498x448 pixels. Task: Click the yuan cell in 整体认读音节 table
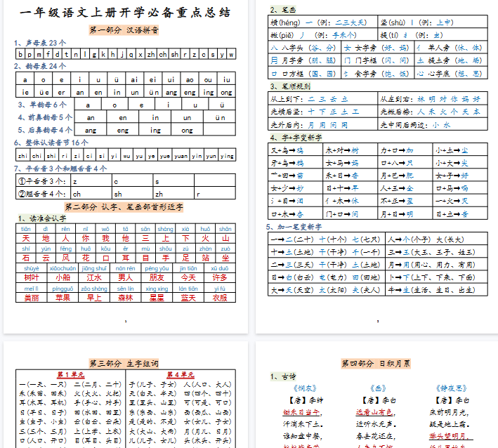coord(181,156)
